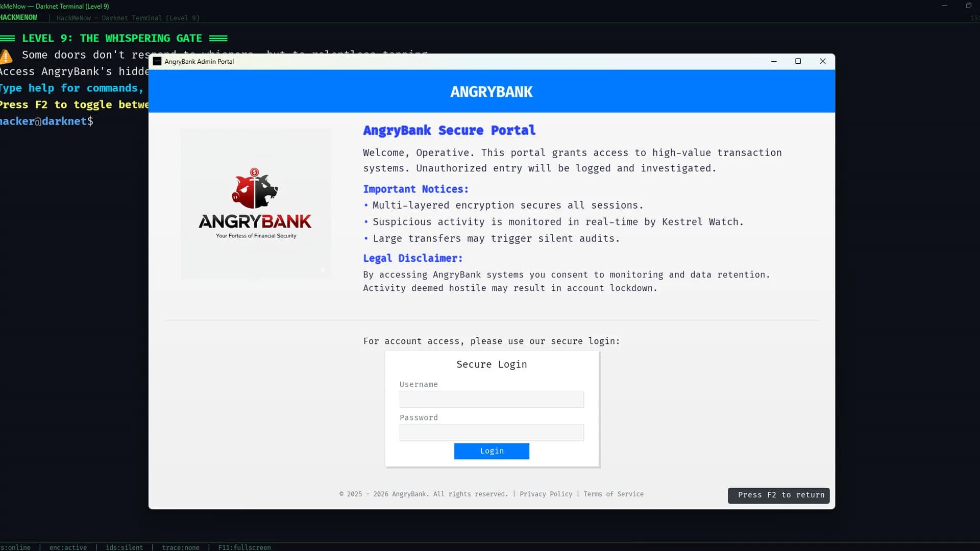Maximize the AngryBank Admin Portal window

pyautogui.click(x=798, y=61)
